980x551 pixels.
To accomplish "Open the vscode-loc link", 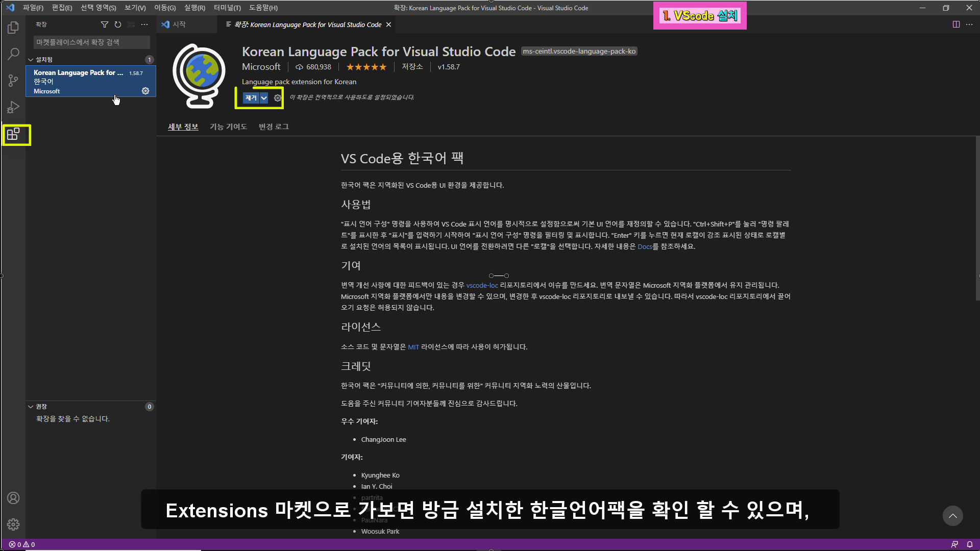I will coord(482,285).
